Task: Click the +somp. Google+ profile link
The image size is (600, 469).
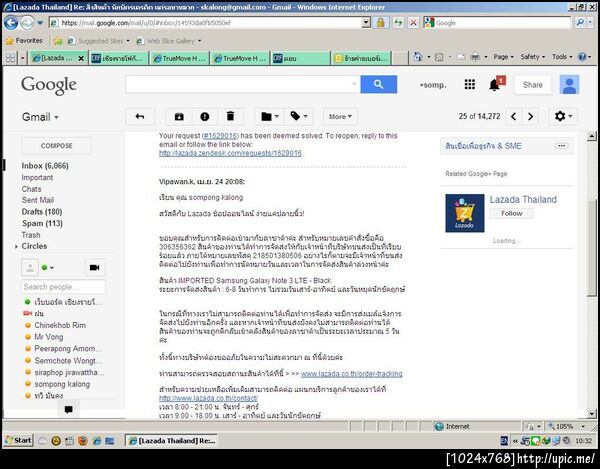Action: 433,85
